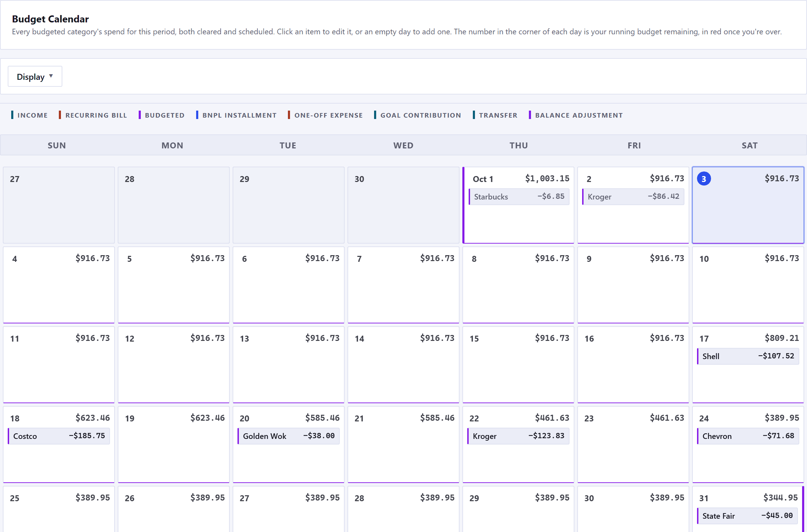The width and height of the screenshot is (807, 532).
Task: Open the Starbucks transaction on Oct 1
Action: 519,197
